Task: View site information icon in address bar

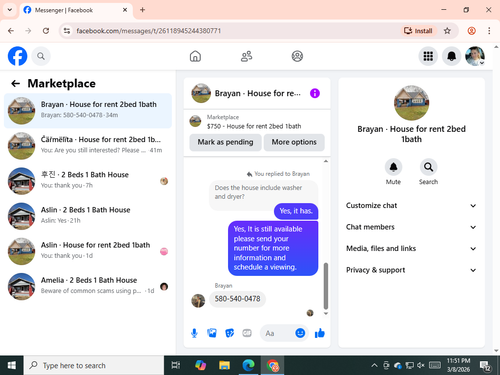Action: pos(67,31)
